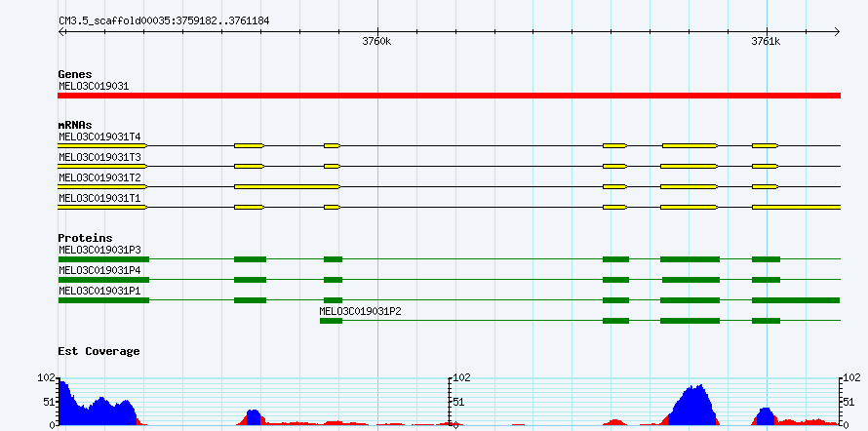Click the first exon of MELO3C019031T4
Viewport: 868px width, 431px height.
101,145
